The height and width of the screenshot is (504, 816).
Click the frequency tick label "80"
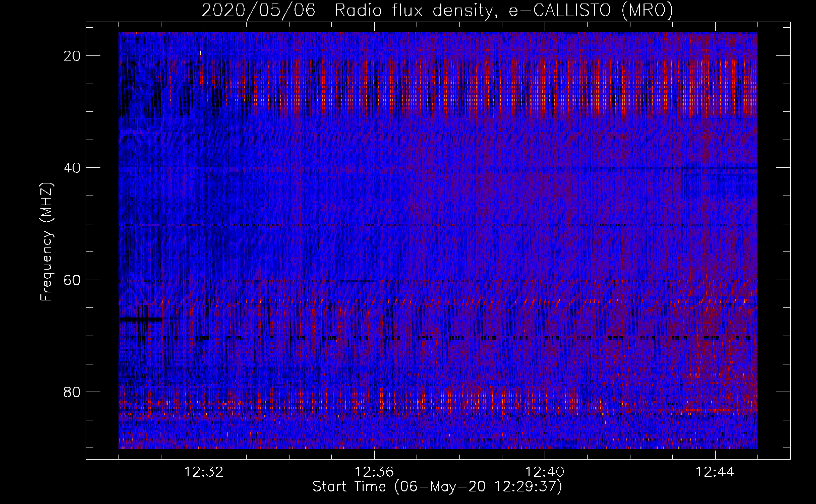(x=73, y=392)
